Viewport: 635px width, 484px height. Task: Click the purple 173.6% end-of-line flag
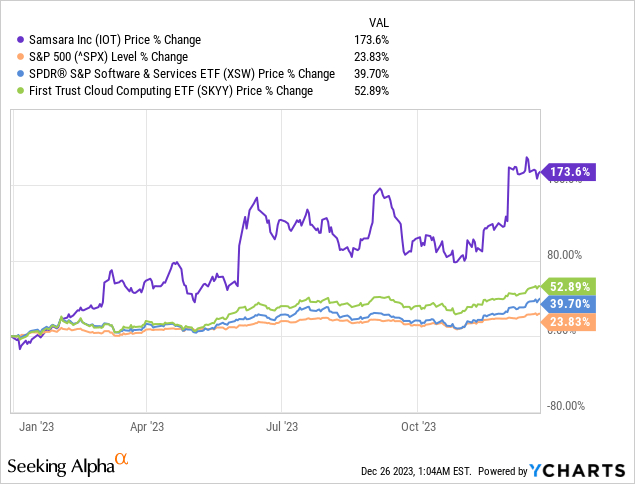(x=569, y=172)
